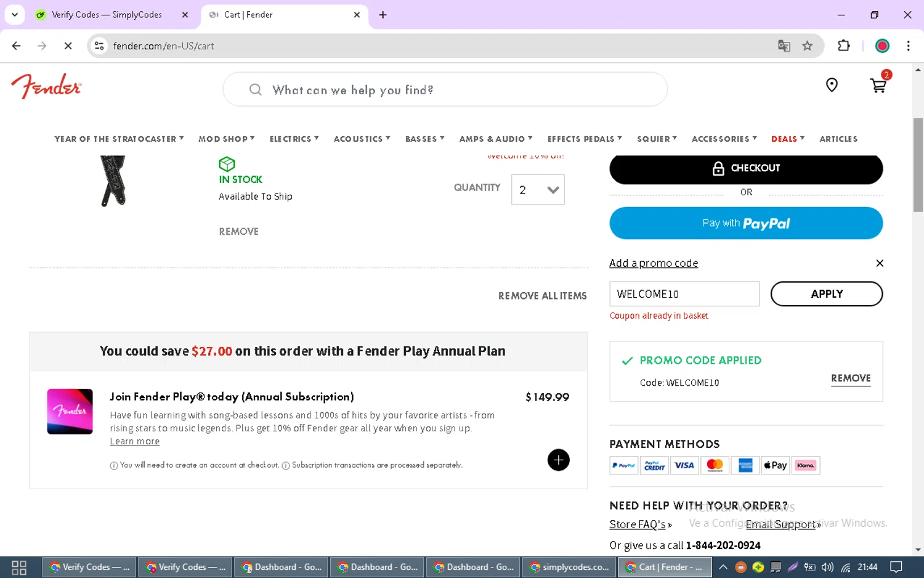Open the browser extensions icon

844,46
